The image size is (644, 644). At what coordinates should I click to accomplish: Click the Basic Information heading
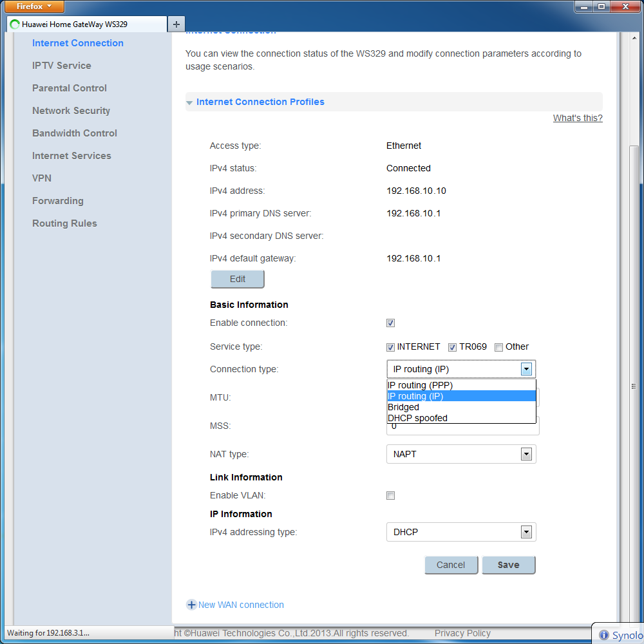click(x=249, y=305)
